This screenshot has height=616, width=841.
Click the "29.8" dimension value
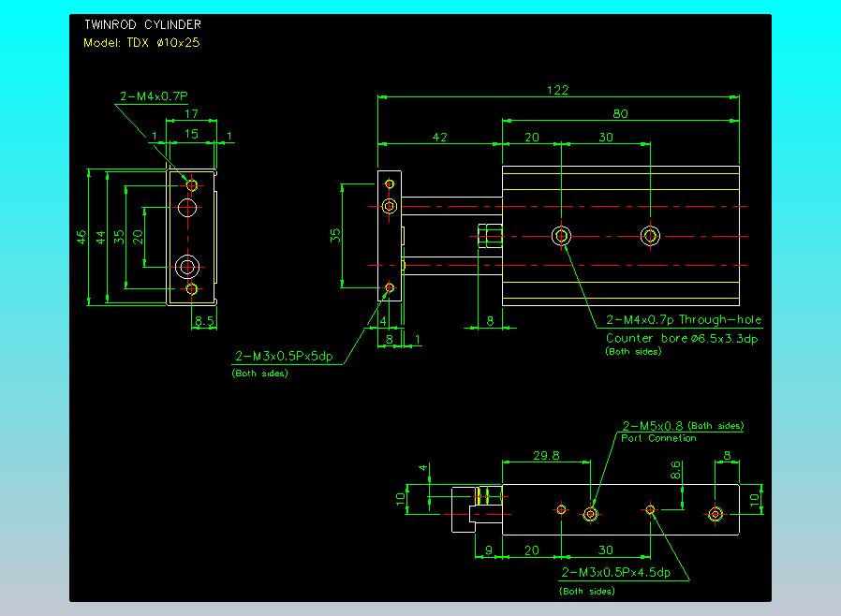pos(546,456)
